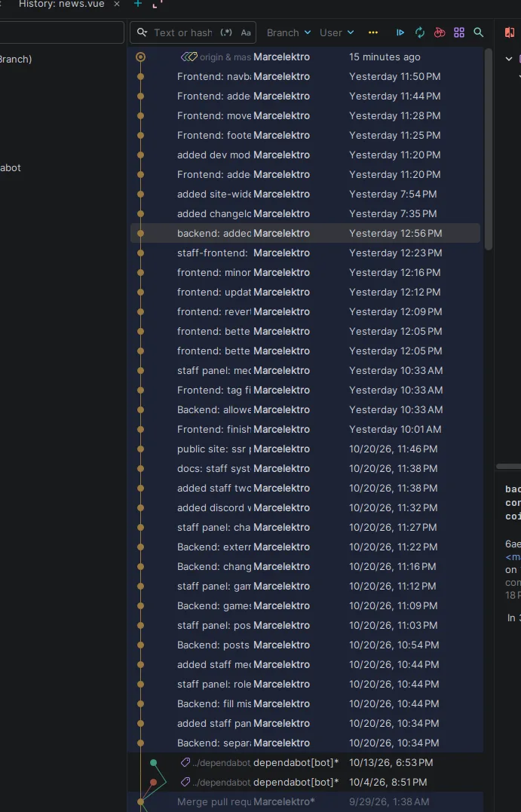
Task: Close the History: news.vue tab
Action: coord(117,4)
